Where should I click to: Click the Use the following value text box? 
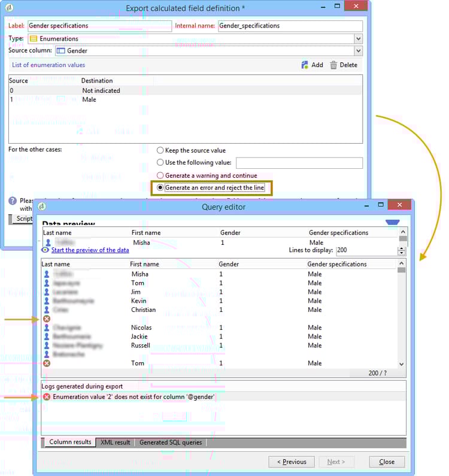(x=299, y=163)
